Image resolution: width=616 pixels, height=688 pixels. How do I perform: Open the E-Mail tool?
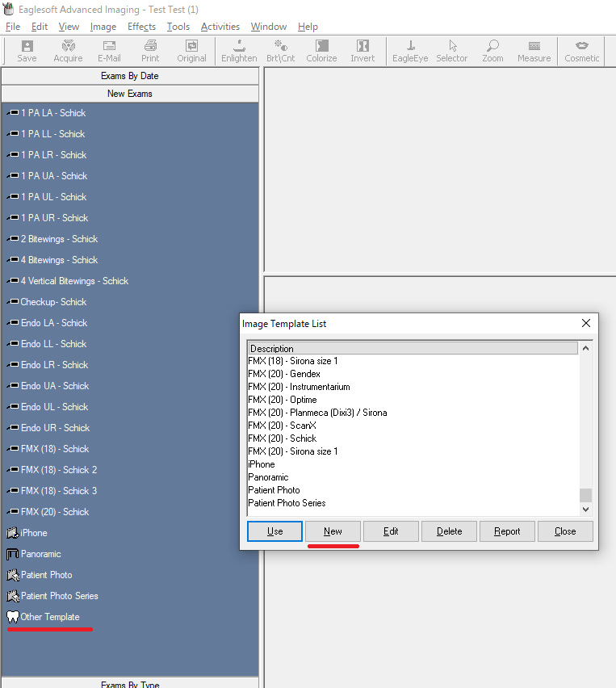[109, 51]
